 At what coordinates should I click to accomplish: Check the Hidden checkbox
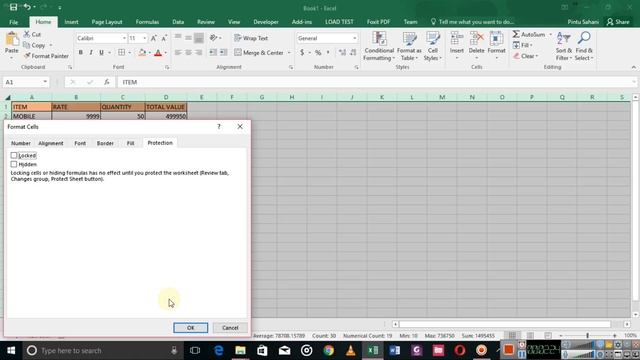coord(14,164)
